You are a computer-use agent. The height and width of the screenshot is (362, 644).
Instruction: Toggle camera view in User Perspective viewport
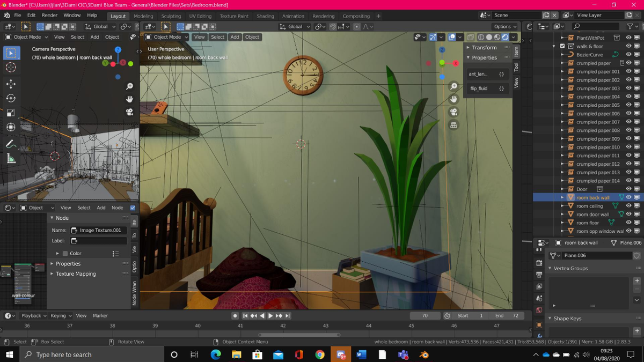[453, 112]
